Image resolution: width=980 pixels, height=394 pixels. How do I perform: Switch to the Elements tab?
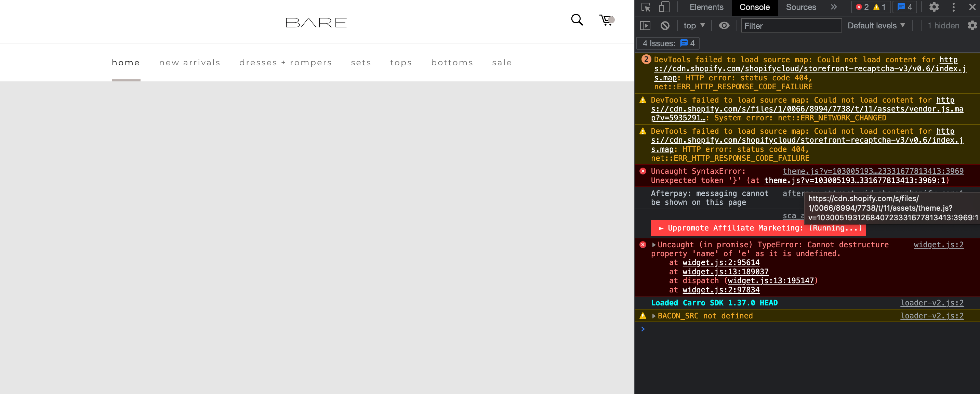point(706,7)
